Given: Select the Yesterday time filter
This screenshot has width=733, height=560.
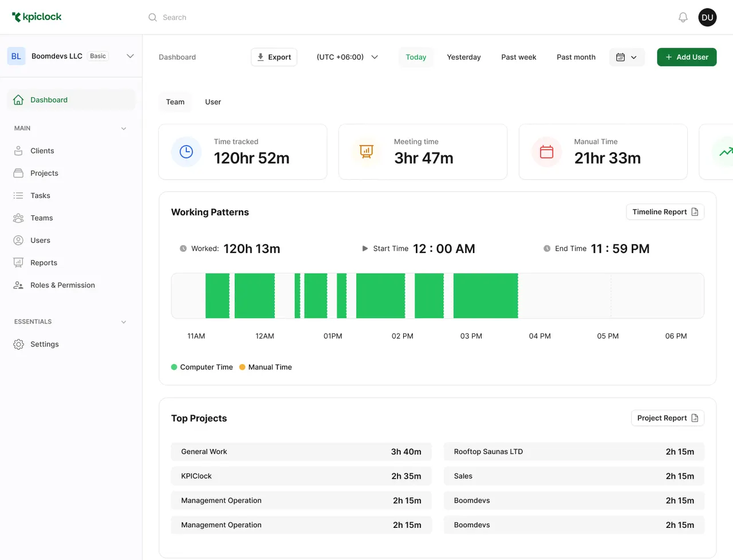Looking at the screenshot, I should (x=464, y=57).
